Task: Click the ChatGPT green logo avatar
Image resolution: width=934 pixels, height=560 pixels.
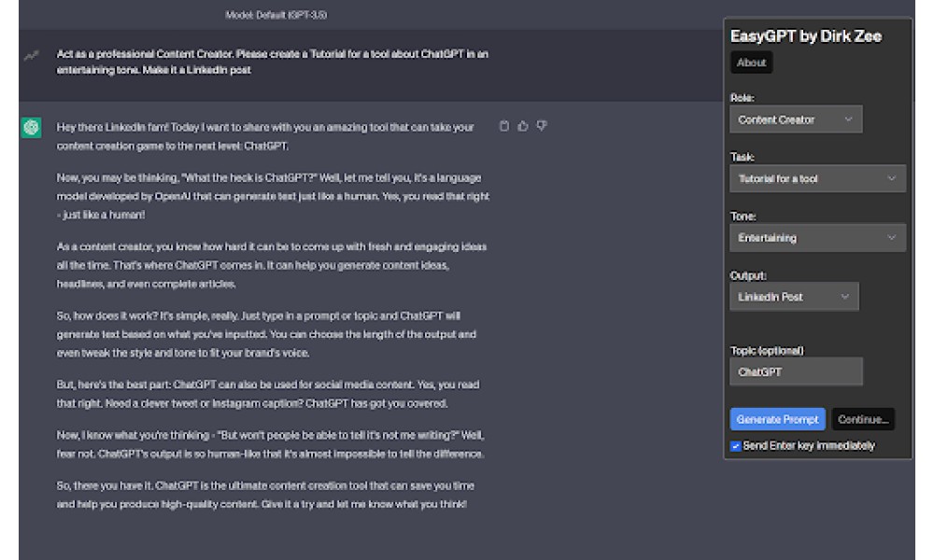Action: pos(32,127)
